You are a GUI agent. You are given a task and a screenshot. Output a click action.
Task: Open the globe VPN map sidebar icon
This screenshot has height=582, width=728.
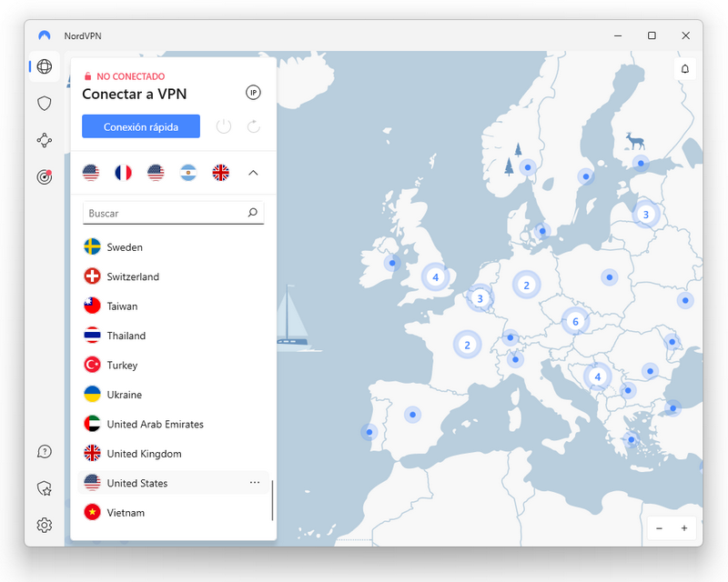point(45,66)
